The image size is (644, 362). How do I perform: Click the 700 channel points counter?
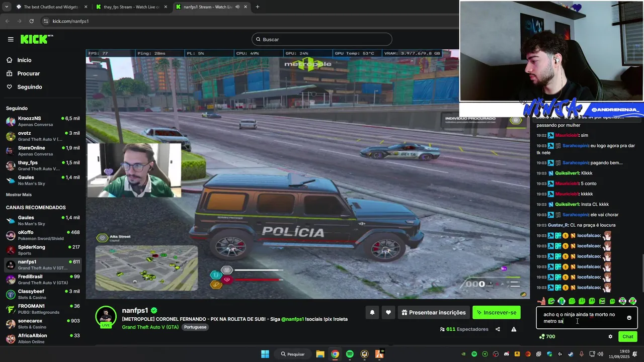547,337
